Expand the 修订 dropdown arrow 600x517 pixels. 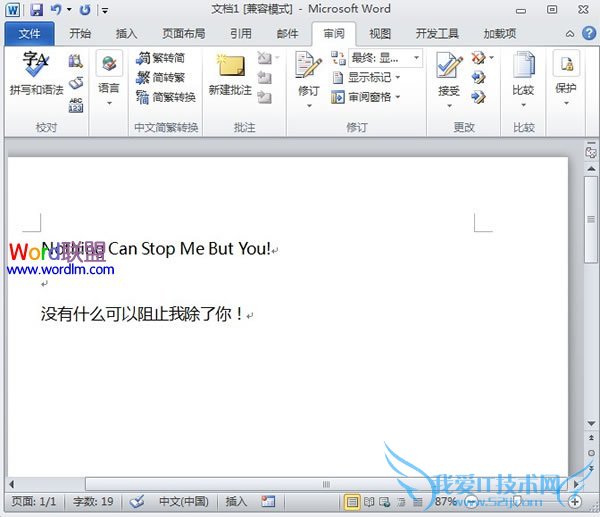[x=309, y=106]
